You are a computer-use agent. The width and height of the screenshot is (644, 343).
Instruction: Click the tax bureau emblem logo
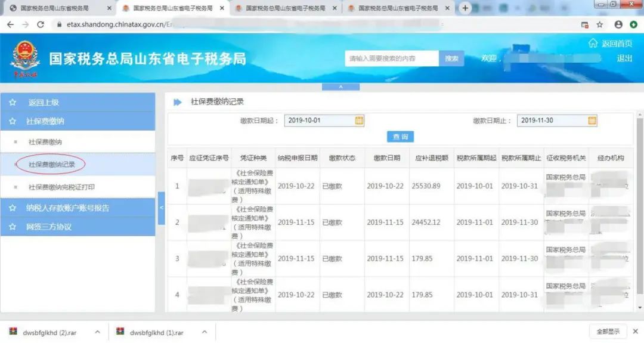[x=25, y=58]
